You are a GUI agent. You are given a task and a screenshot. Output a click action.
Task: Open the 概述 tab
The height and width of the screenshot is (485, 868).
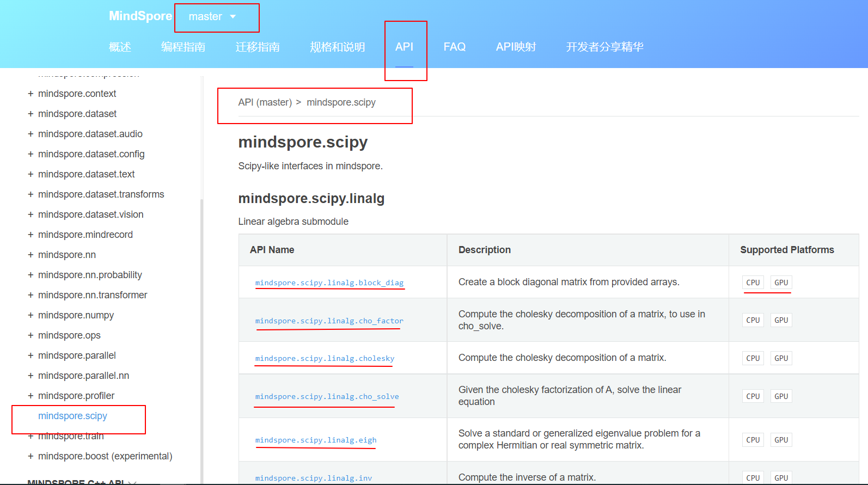[x=120, y=47]
